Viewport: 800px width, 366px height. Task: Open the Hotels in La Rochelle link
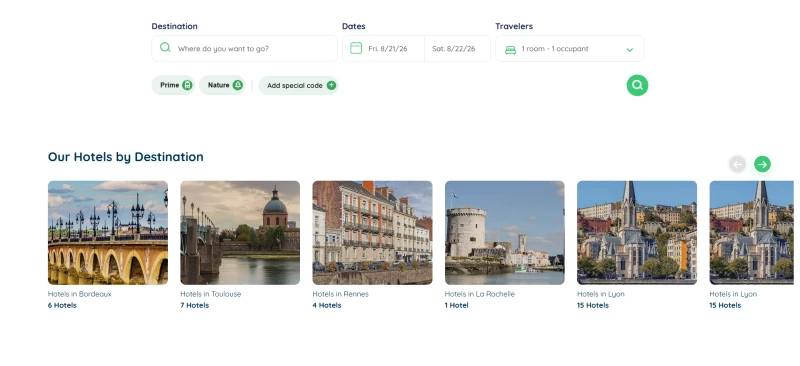tap(480, 294)
